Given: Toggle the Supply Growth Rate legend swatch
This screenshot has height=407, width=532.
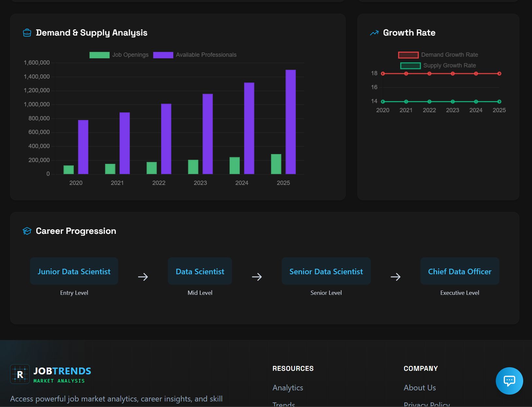Looking at the screenshot, I should pos(410,66).
